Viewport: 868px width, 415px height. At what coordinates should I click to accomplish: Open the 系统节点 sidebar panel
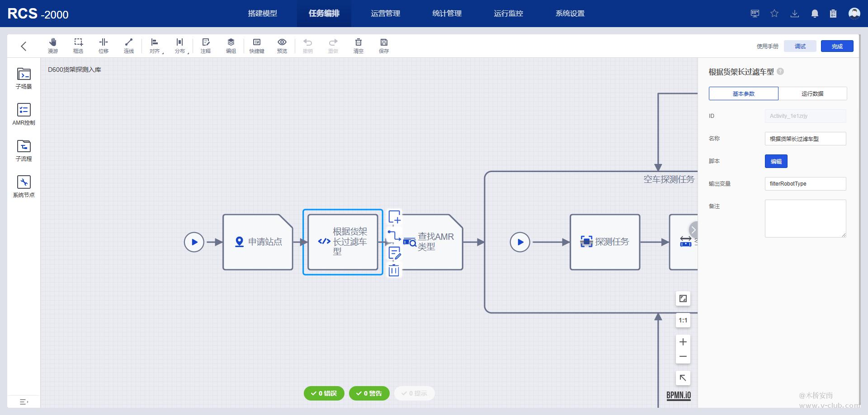(x=24, y=187)
